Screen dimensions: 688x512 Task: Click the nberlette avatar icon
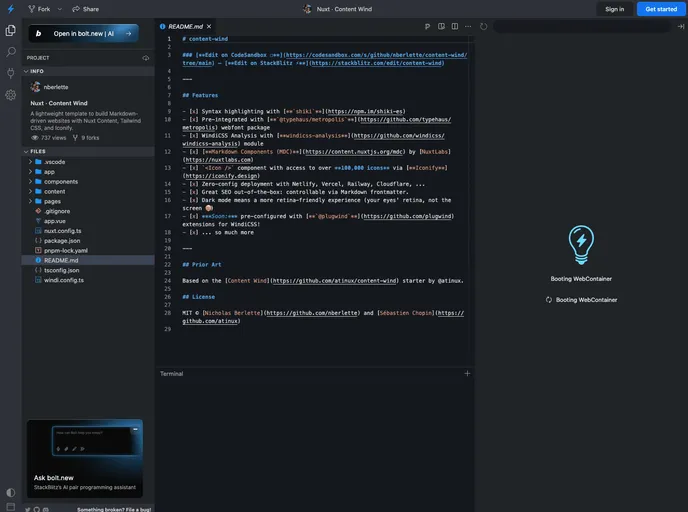pos(36,87)
